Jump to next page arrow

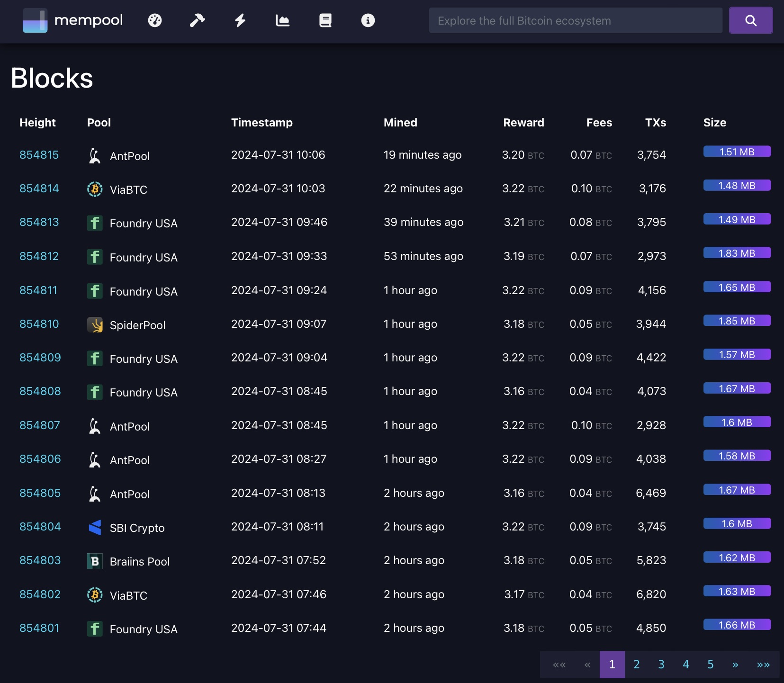(735, 665)
